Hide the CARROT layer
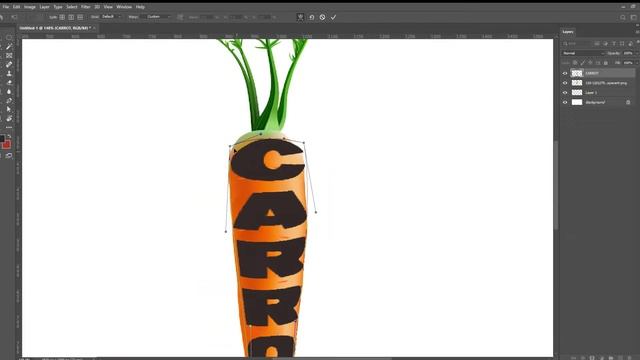 [565, 73]
